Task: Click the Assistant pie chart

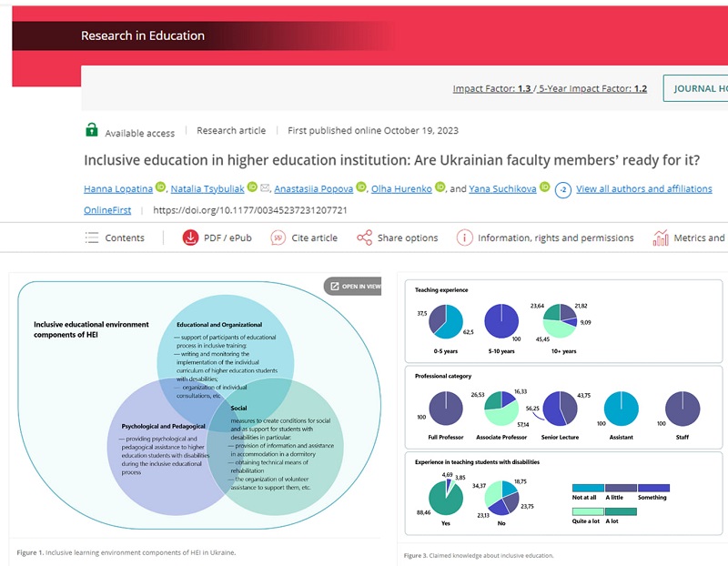Action: tap(622, 409)
